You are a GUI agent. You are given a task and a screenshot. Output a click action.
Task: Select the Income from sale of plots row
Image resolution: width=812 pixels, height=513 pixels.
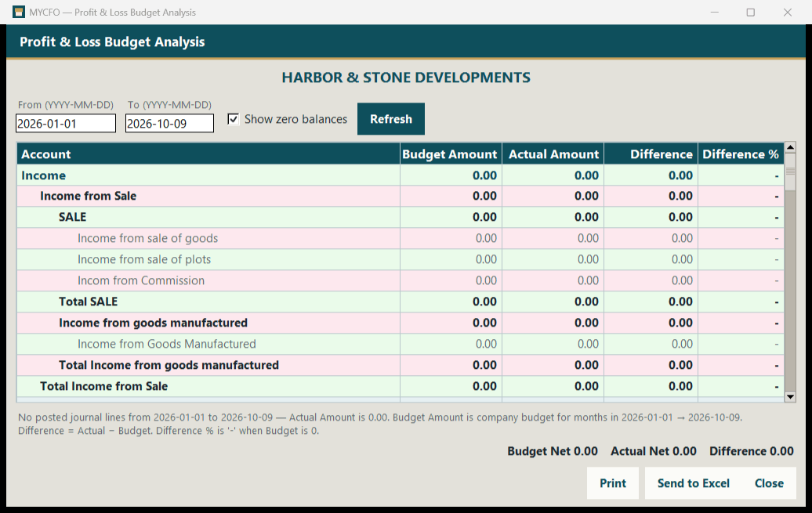click(401, 260)
